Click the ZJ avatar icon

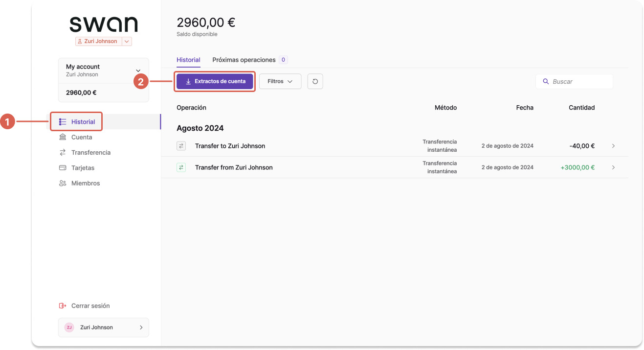[69, 327]
